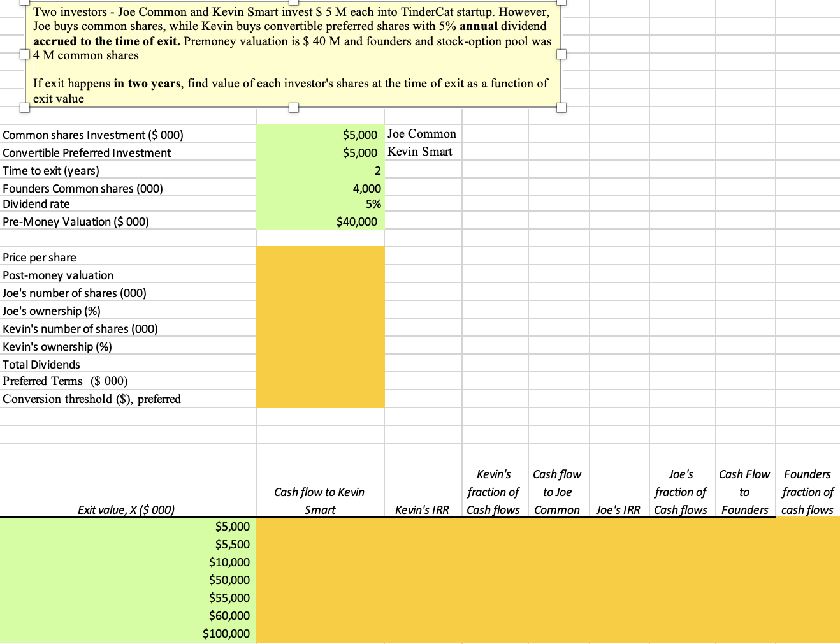Select the $5,500 exit value cell
The height and width of the screenshot is (644, 840).
128,545
